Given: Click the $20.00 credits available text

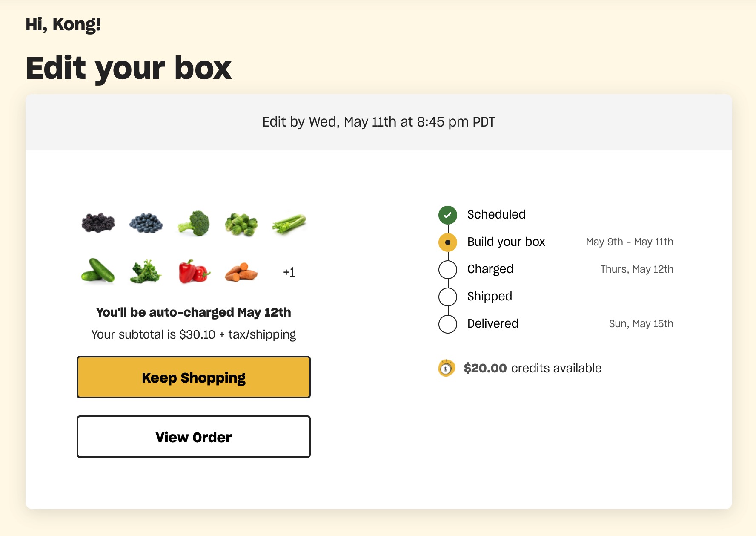Looking at the screenshot, I should [533, 368].
